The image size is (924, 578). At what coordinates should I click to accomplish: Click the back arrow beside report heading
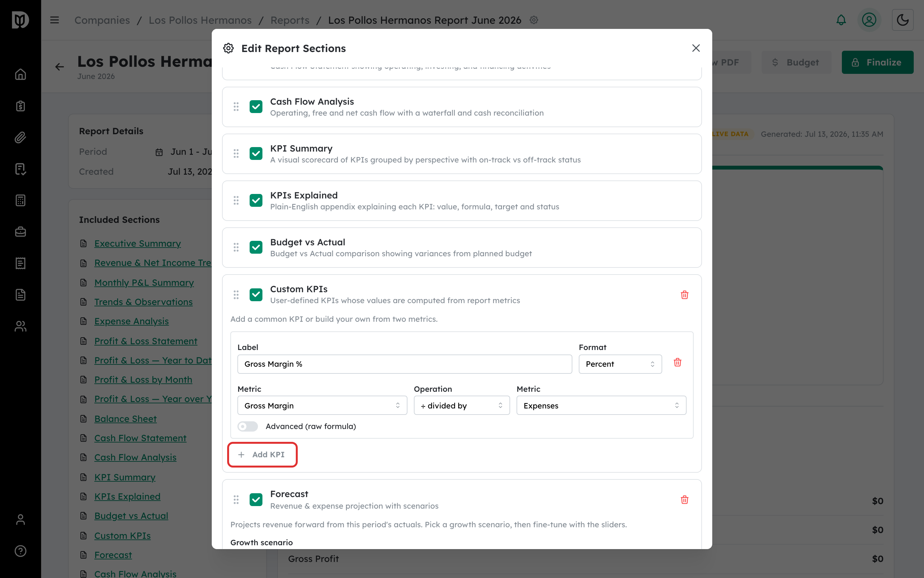point(60,67)
